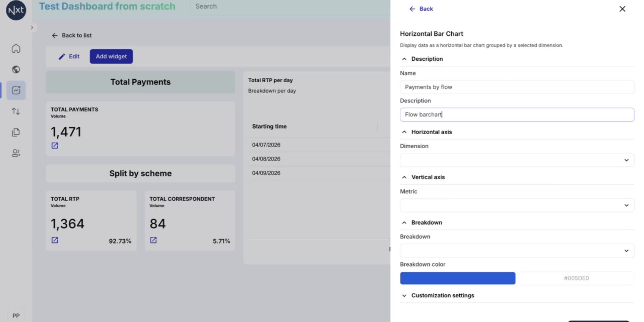Image resolution: width=644 pixels, height=322 pixels.
Task: Click the 1,471 total payments value
Action: click(66, 132)
